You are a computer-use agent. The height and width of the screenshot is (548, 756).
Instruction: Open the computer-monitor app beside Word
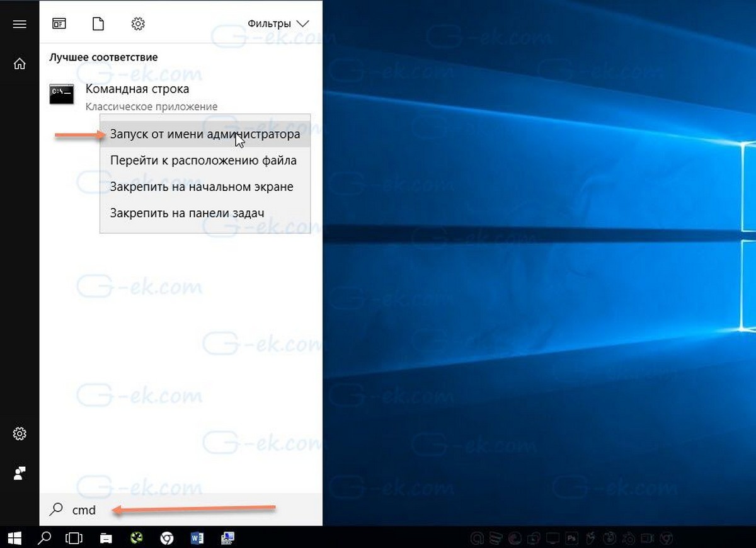pos(227,538)
